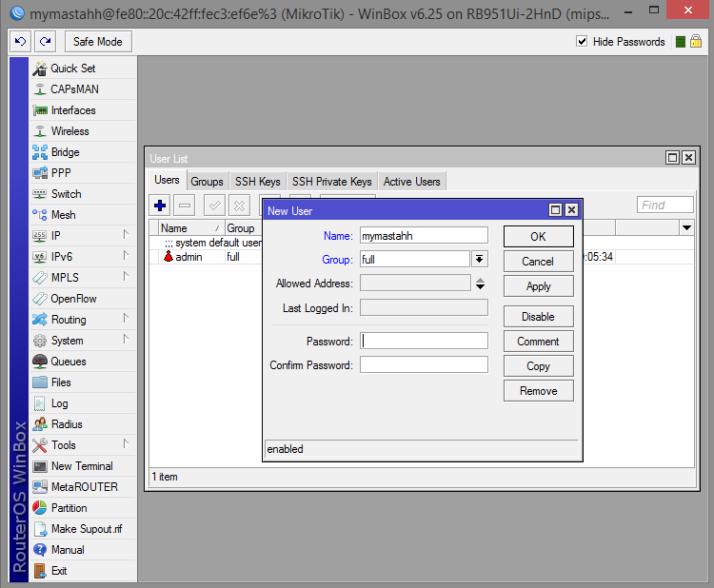The width and height of the screenshot is (714, 588).
Task: Click the padlock icon at top right
Action: click(x=696, y=42)
